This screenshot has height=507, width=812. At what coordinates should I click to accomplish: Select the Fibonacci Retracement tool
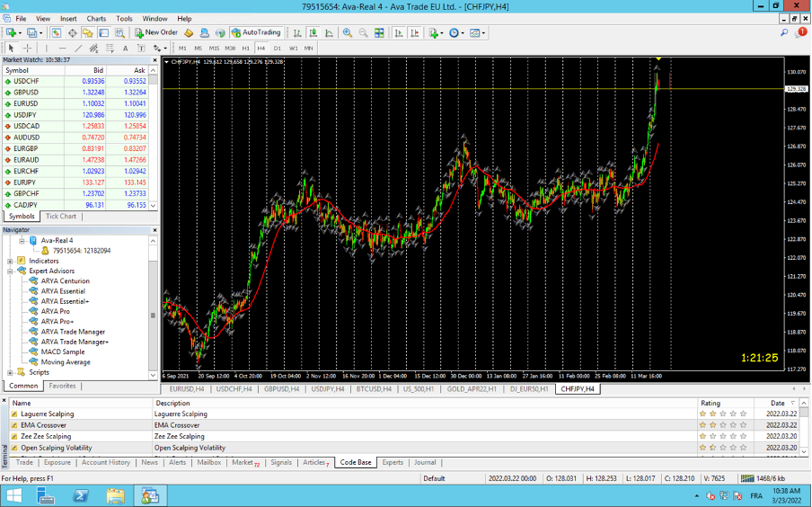pyautogui.click(x=110, y=49)
